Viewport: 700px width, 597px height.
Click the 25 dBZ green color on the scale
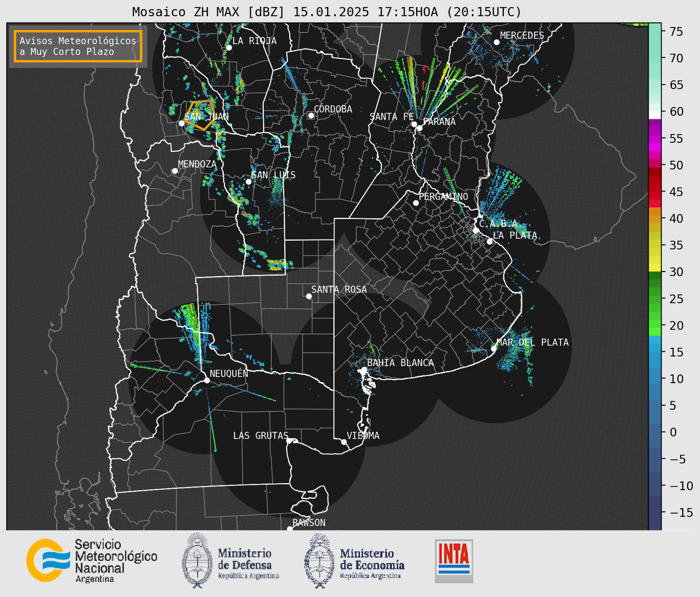(x=654, y=298)
